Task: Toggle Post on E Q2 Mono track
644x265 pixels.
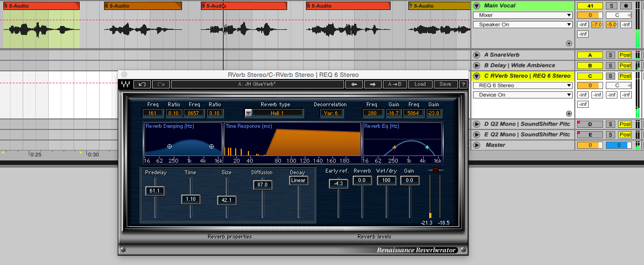Action: pos(625,135)
